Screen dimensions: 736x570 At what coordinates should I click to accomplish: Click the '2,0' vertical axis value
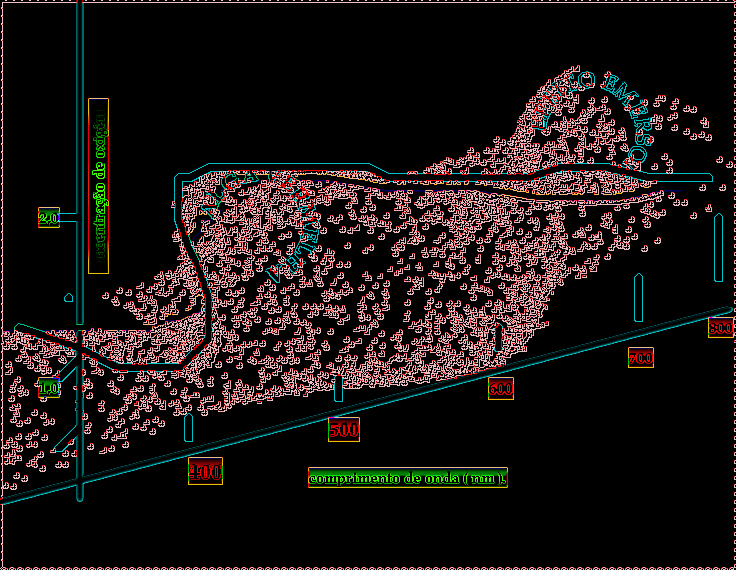49,218
